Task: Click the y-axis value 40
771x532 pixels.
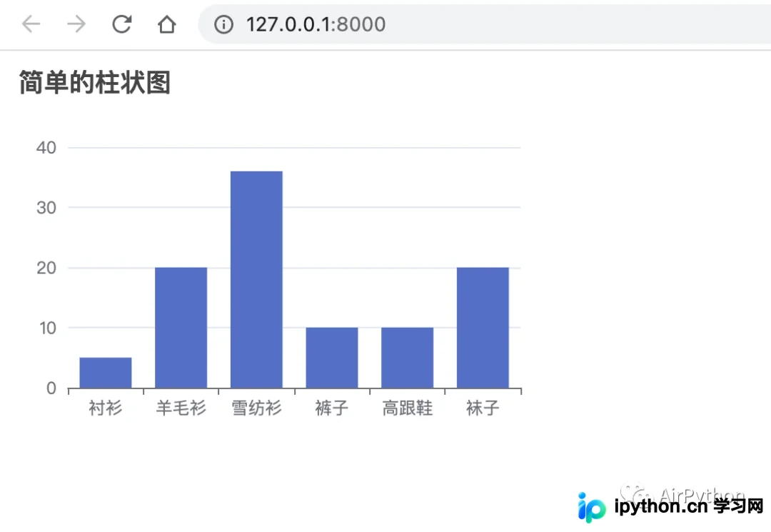Action: tap(46, 148)
